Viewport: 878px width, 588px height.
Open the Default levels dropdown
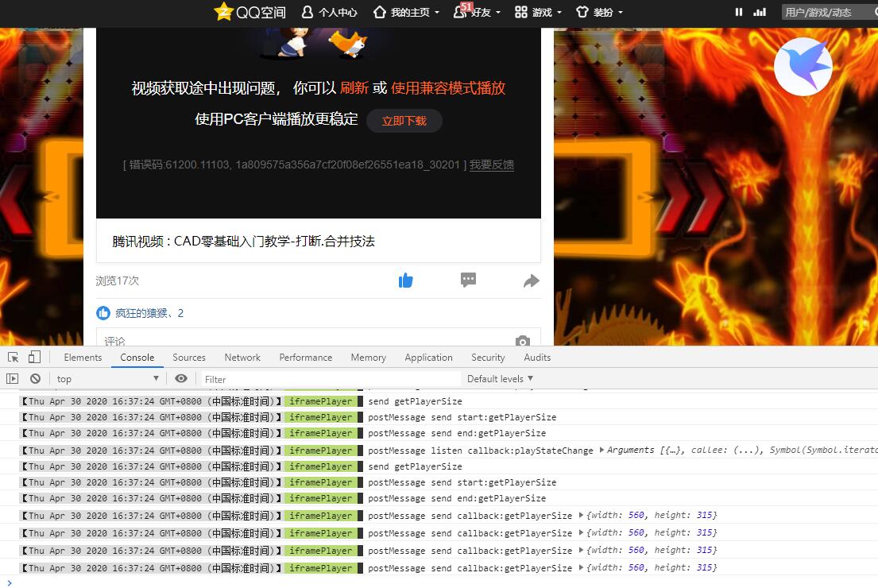coord(500,379)
